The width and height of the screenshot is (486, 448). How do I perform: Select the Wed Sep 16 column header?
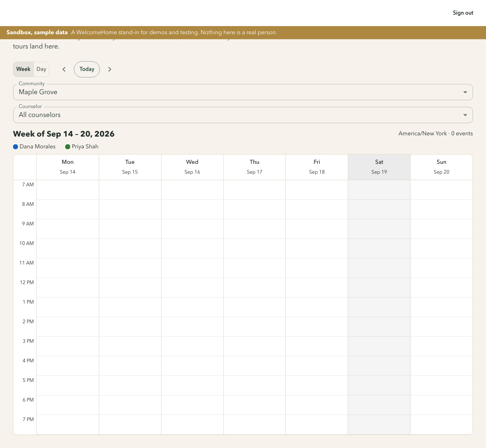(192, 167)
